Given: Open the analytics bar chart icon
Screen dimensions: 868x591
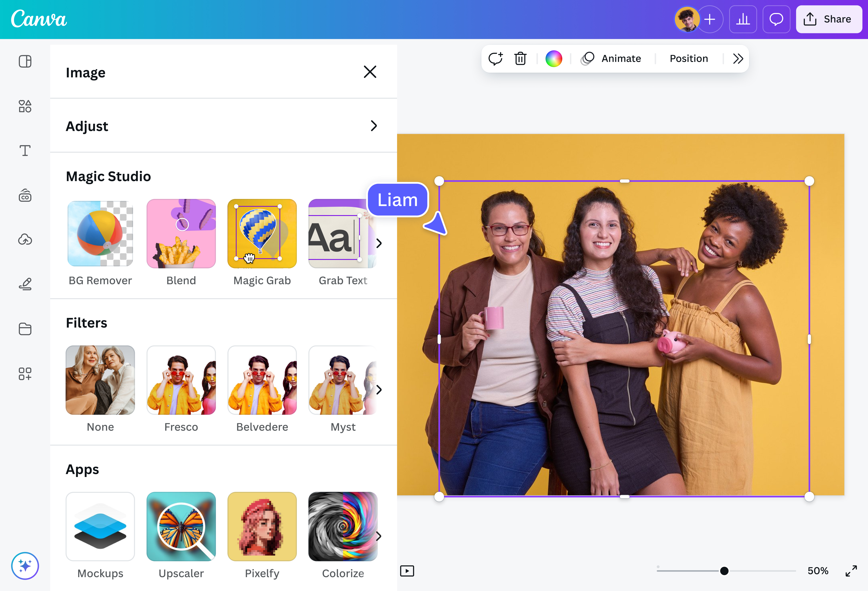Looking at the screenshot, I should pyautogui.click(x=743, y=19).
